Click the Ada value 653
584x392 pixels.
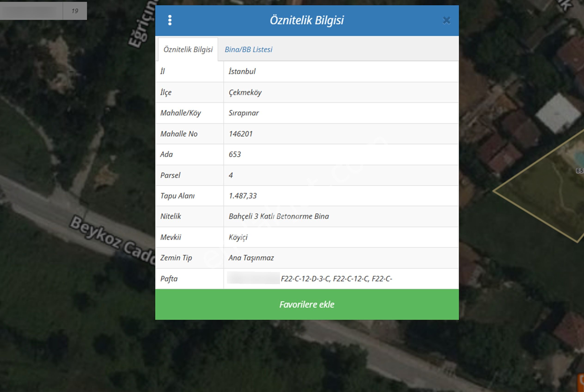tap(235, 154)
